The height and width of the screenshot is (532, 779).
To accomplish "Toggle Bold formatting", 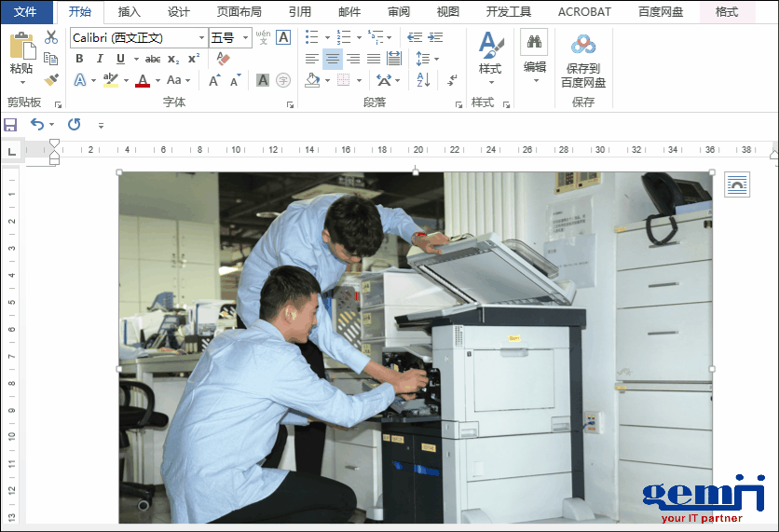I will coord(79,59).
